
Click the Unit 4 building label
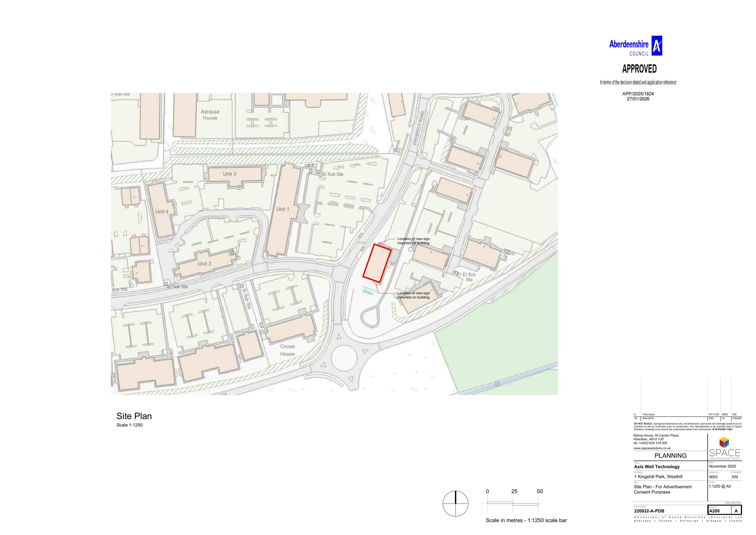(162, 212)
